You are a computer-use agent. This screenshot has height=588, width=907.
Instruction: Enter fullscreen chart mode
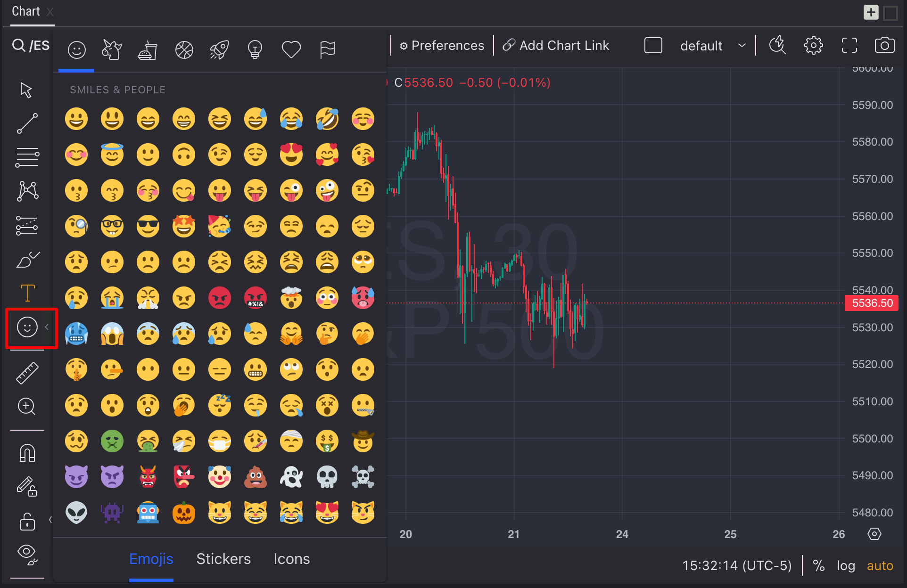click(x=849, y=46)
